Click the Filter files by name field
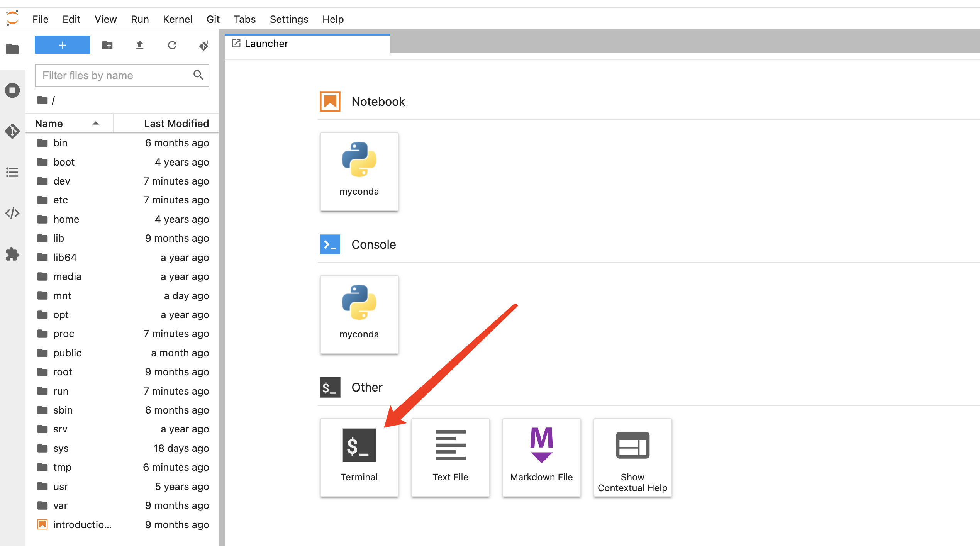 [122, 75]
